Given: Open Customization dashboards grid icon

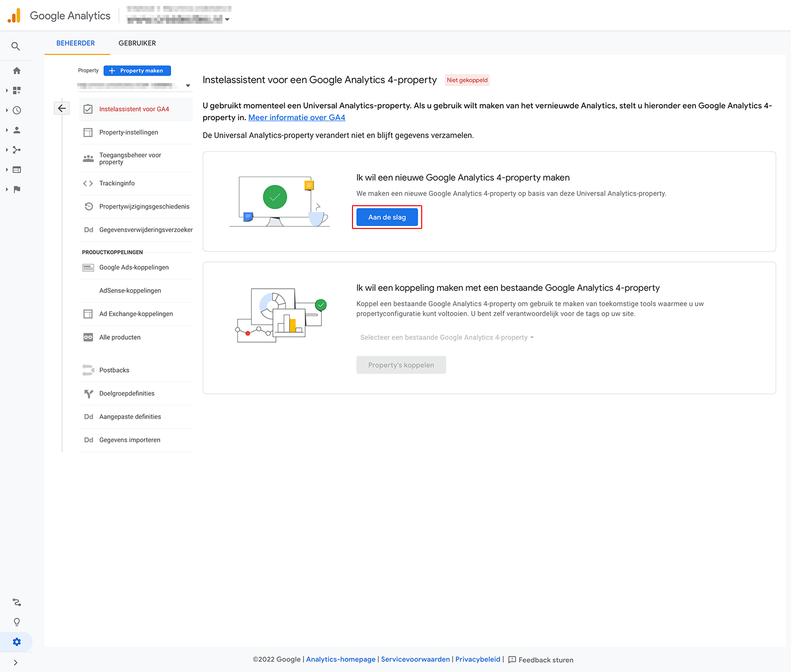Looking at the screenshot, I should click(x=17, y=90).
